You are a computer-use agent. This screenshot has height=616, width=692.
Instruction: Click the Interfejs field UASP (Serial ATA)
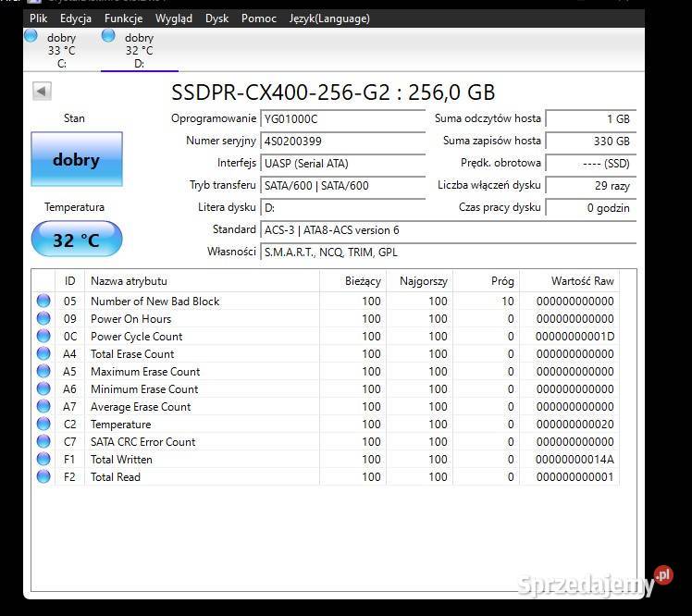(342, 164)
